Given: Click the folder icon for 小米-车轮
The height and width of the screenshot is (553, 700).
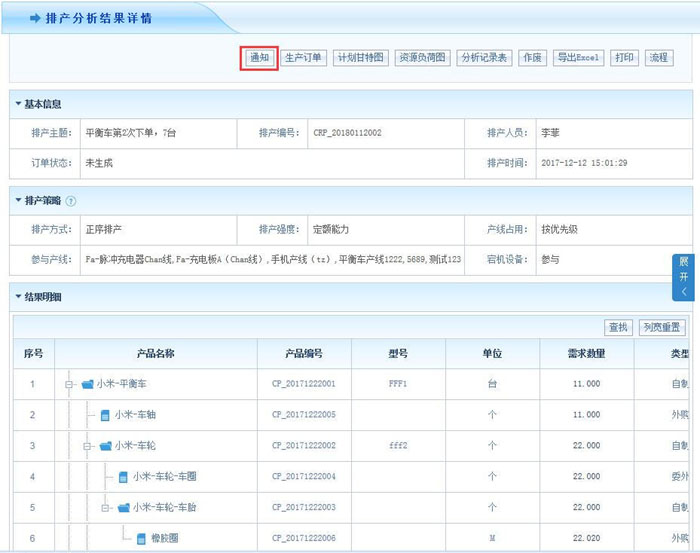Looking at the screenshot, I should pos(105,446).
